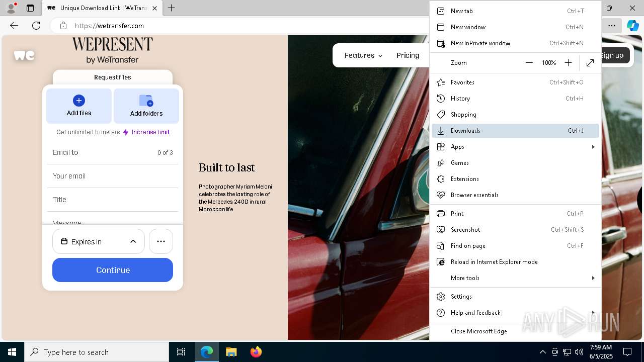Add files with the blue plus
This screenshot has width=644, height=362.
tap(79, 106)
